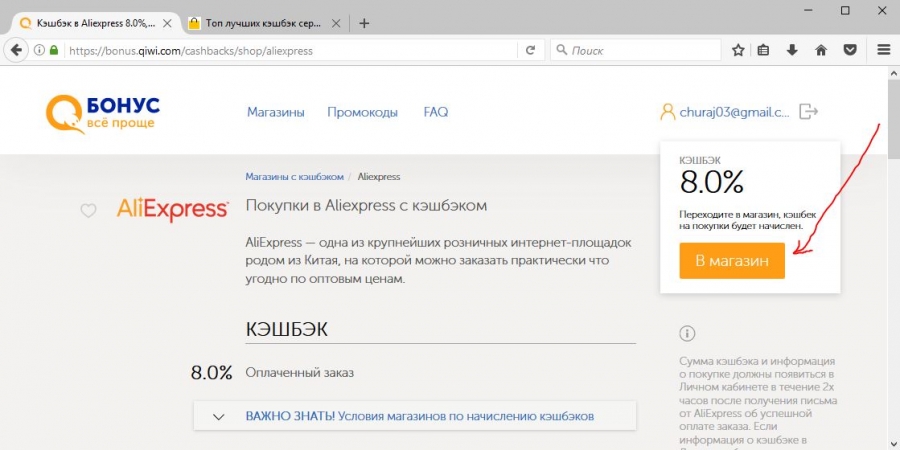Close the 'Топ лучших кэшбэк' tab
This screenshot has width=900, height=450.
pos(336,24)
